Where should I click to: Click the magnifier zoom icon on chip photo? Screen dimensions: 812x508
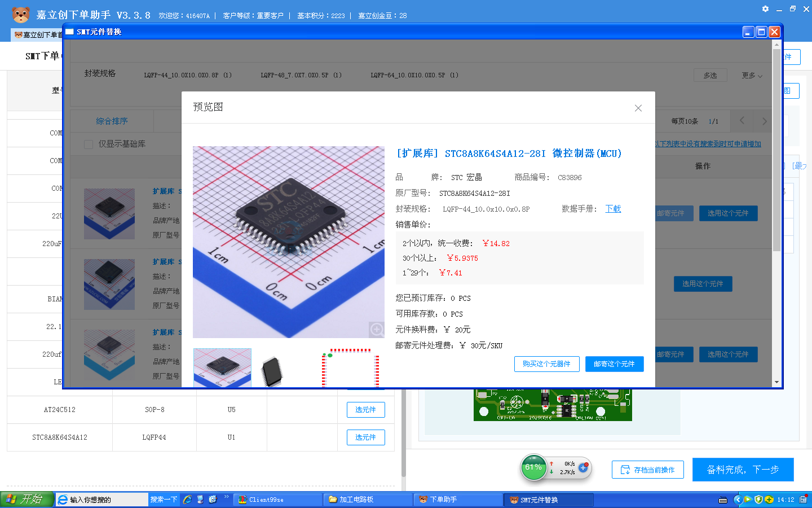[x=377, y=330]
